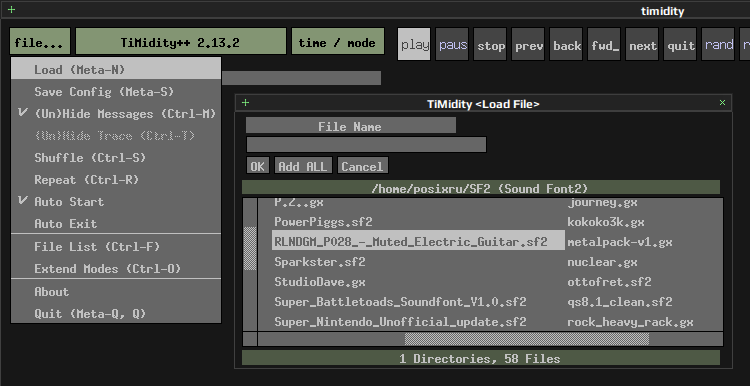The height and width of the screenshot is (386, 750).
Task: Skip to next track with next
Action: point(642,44)
